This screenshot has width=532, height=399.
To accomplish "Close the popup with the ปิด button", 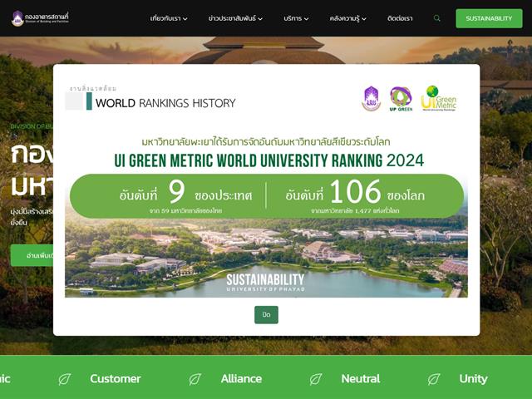I will (x=266, y=315).
